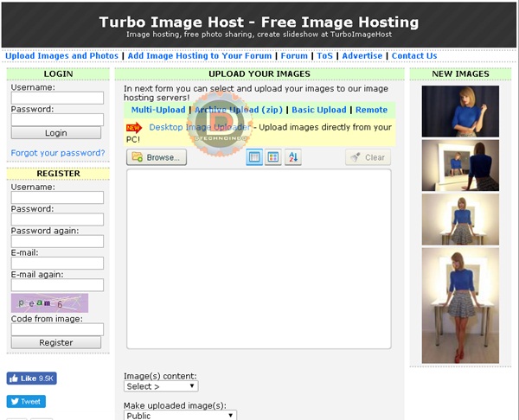Open first new image thumbnail with dark background
Screen dimensions: 519x420
[460, 111]
